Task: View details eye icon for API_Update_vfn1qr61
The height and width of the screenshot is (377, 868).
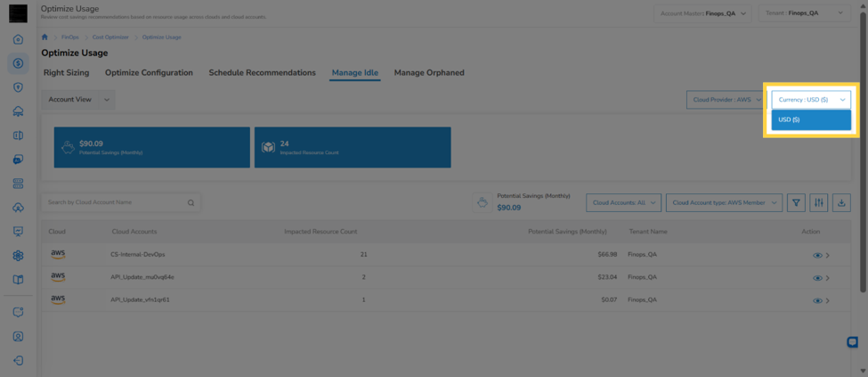Action: 817,300
